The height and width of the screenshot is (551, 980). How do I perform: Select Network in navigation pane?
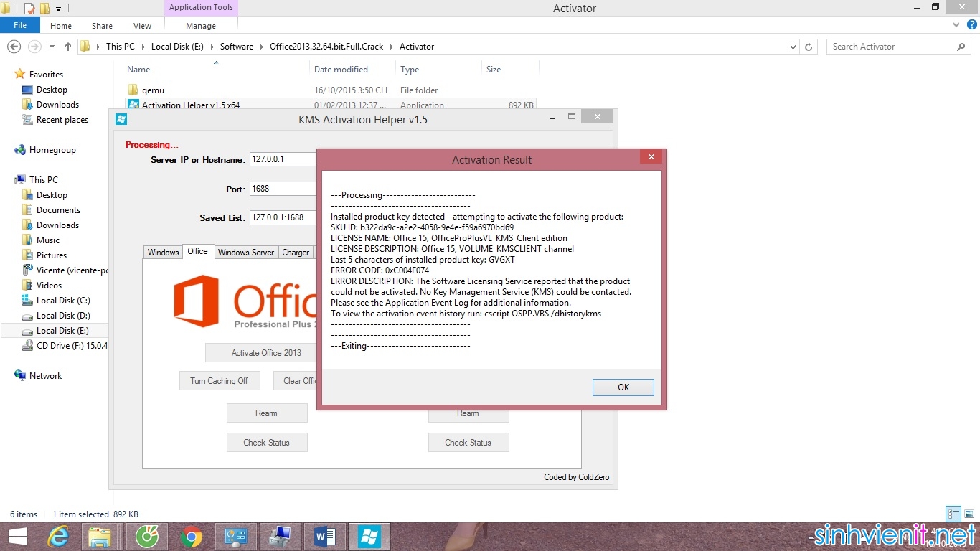click(x=45, y=376)
